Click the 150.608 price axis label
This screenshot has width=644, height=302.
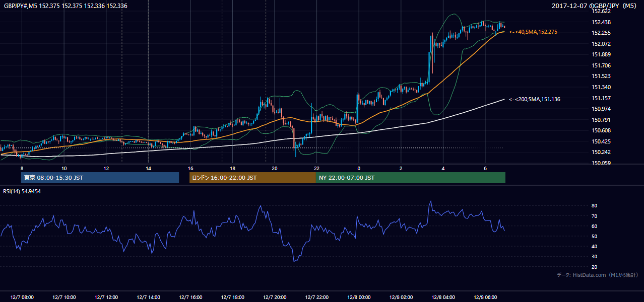pyautogui.click(x=601, y=130)
